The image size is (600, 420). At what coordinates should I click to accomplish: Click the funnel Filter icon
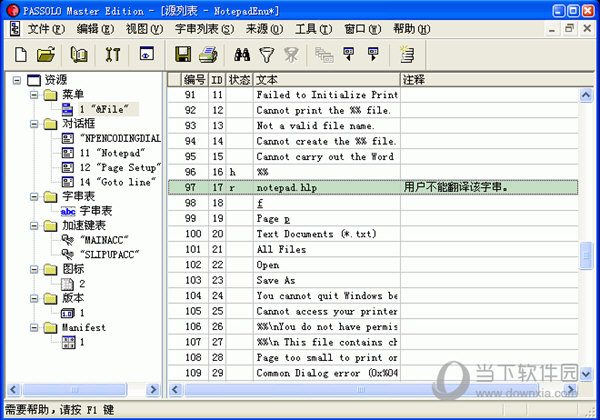pos(266,54)
